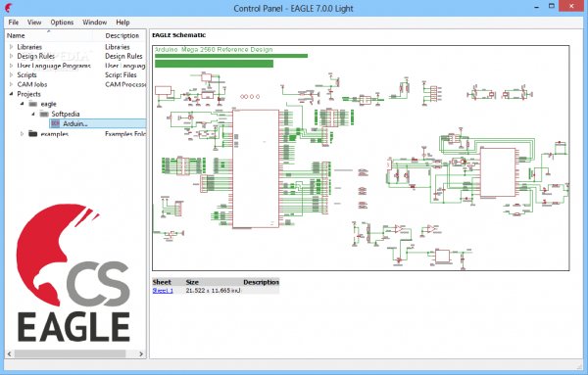Image resolution: width=588 pixels, height=375 pixels.
Task: Close the EAGLE Control Panel window
Action: pyautogui.click(x=571, y=7)
